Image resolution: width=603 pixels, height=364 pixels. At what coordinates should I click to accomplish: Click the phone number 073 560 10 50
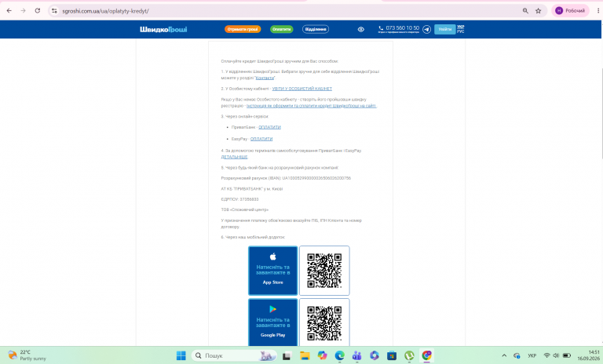click(402, 28)
